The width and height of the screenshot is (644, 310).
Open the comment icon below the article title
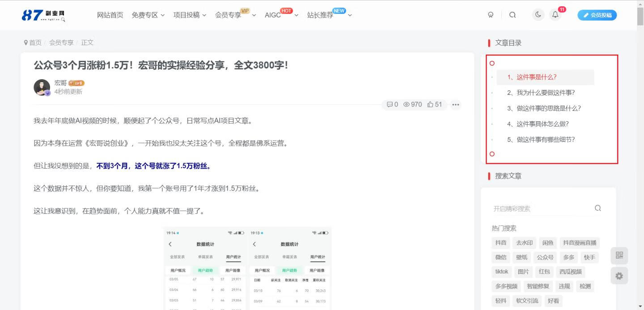tap(390, 104)
